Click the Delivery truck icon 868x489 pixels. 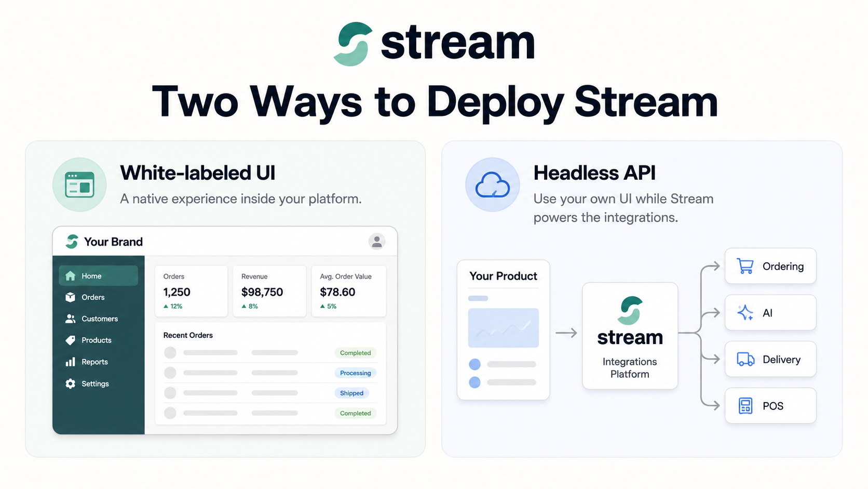(745, 359)
